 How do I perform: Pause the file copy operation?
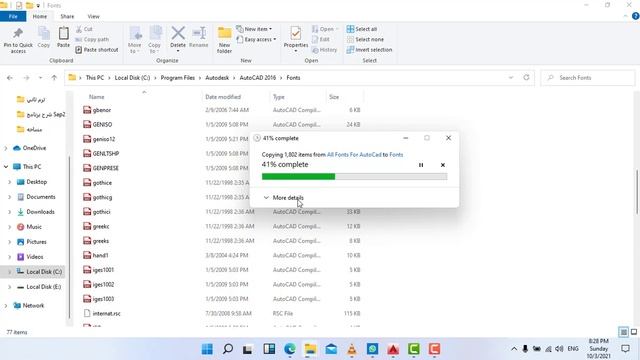click(421, 165)
